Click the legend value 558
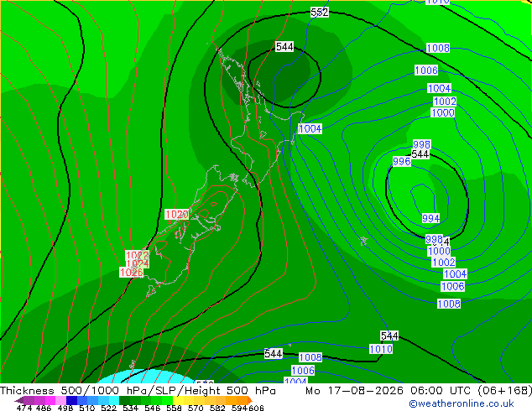 [174, 408]
